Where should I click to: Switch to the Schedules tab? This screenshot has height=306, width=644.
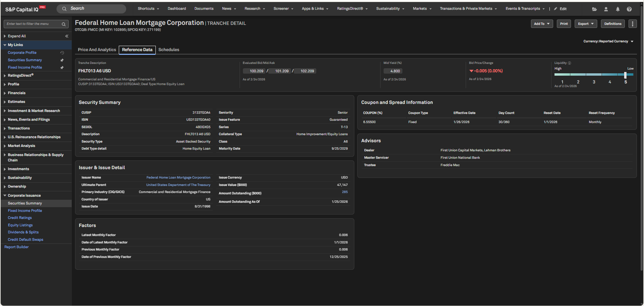point(169,50)
